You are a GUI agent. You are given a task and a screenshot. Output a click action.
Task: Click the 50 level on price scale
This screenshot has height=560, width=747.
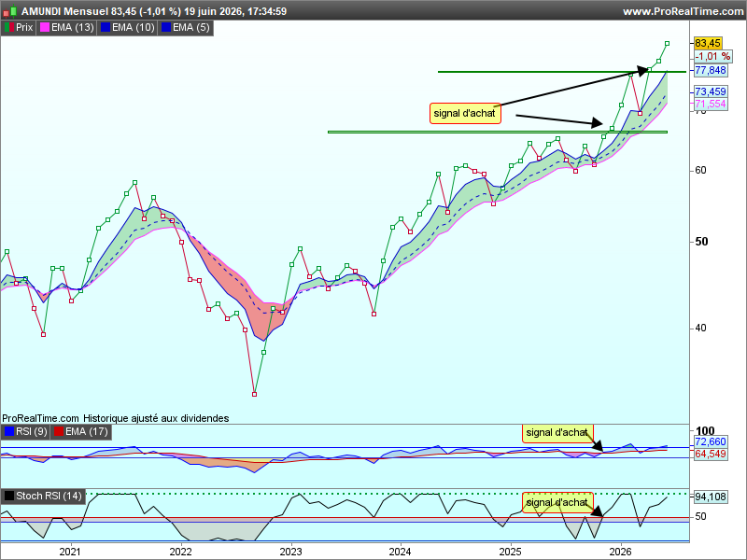702,242
